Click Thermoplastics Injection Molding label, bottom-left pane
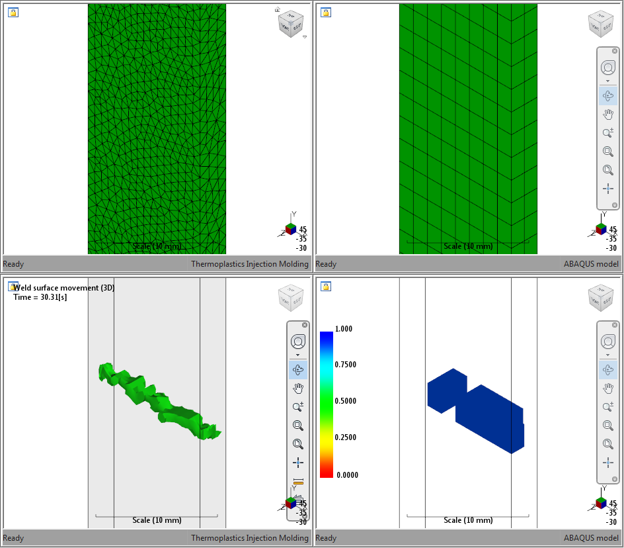This screenshot has height=548, width=624. point(250,538)
